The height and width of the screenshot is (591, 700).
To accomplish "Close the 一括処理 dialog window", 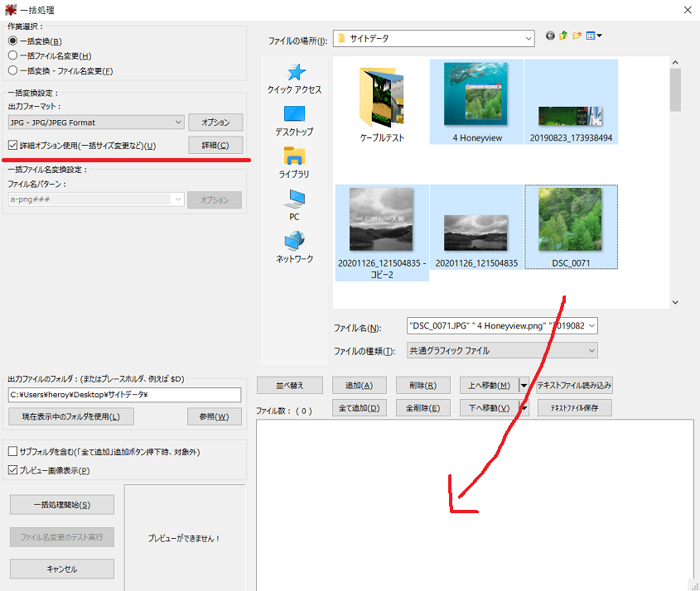I will 688,10.
